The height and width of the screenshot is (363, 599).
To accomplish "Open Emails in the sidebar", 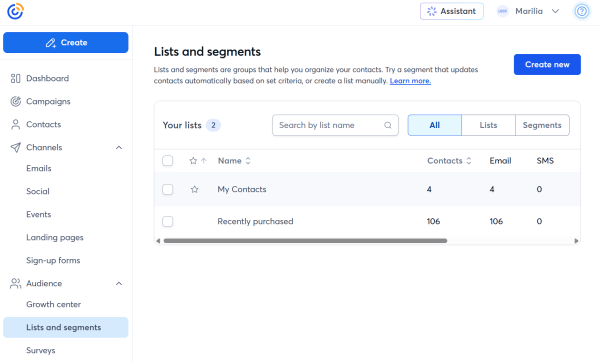I will click(x=39, y=168).
